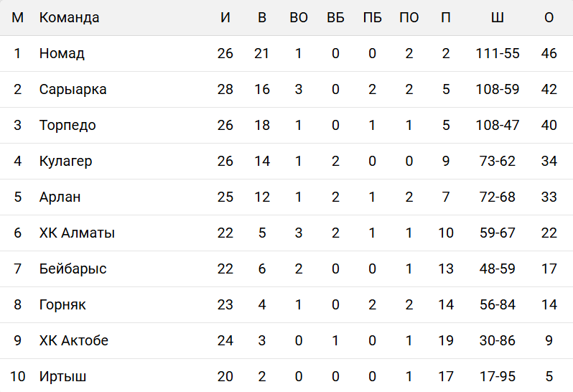Click the 111-55 goals score cell
This screenshot has height=392, width=573.
(497, 54)
